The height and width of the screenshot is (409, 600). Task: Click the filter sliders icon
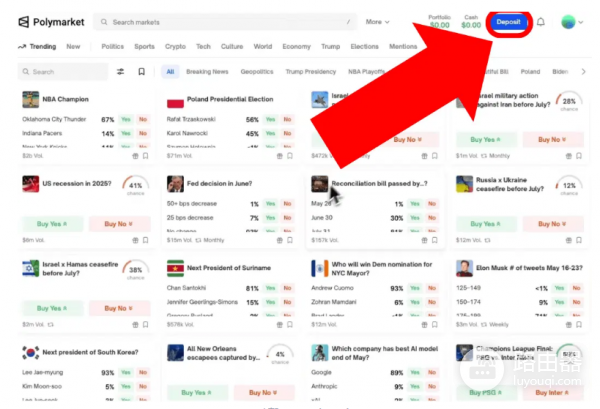(x=121, y=72)
